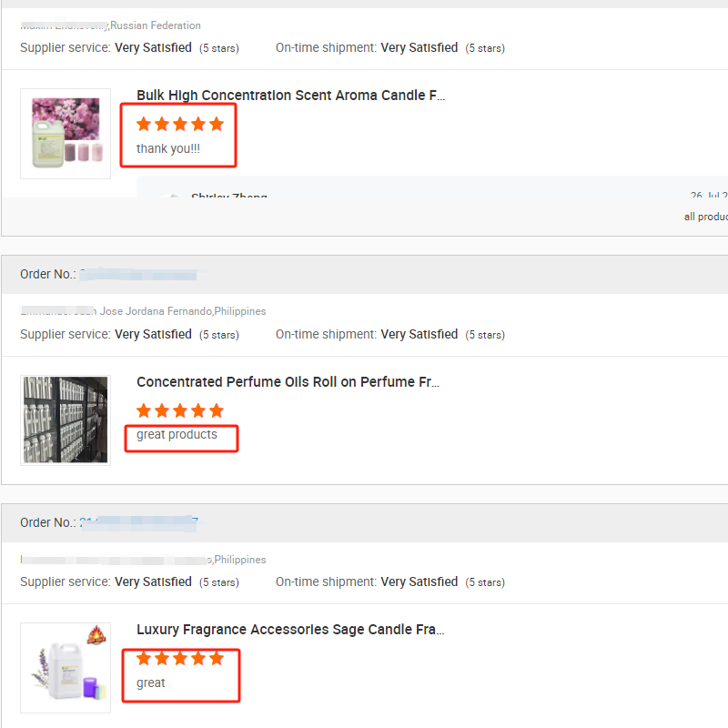Viewport: 728px width, 728px height.
Task: Select the 'great' review comment
Action: tap(150, 683)
